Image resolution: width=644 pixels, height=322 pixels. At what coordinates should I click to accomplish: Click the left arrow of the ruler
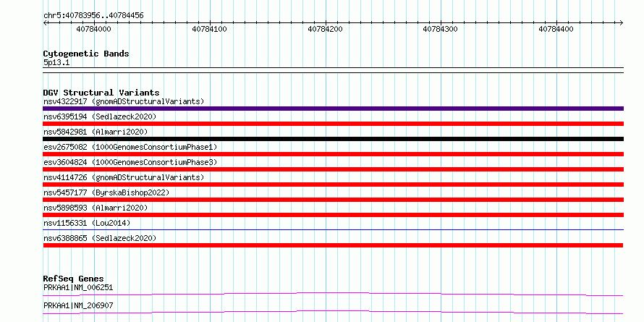coord(45,22)
